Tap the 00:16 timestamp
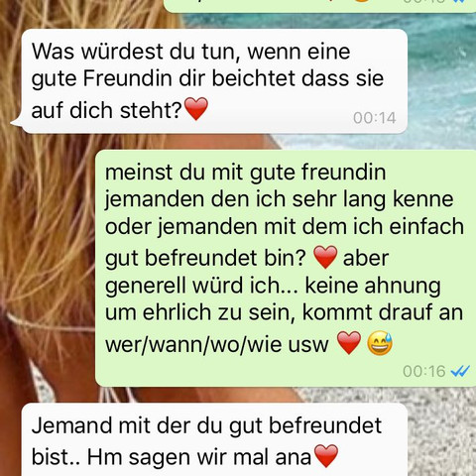The width and height of the screenshot is (476, 476). (424, 372)
